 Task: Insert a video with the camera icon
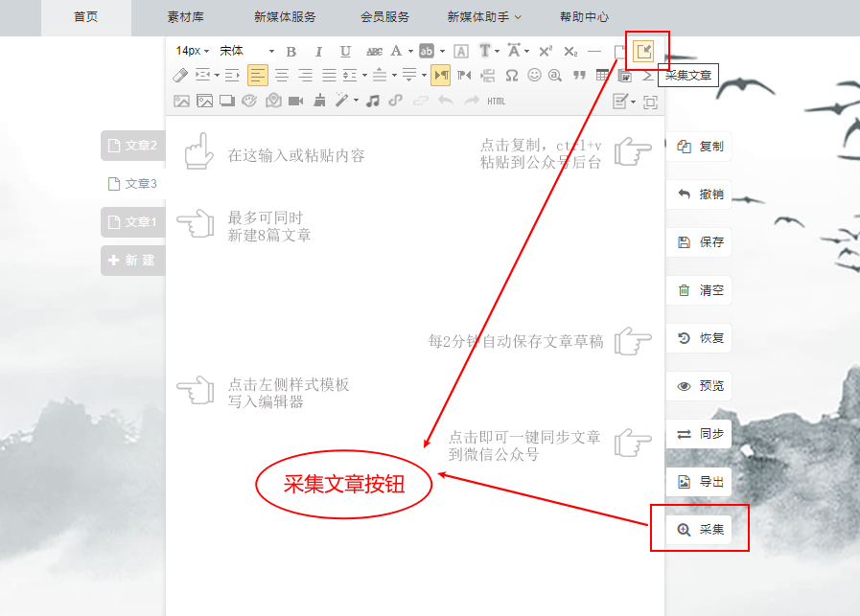tap(295, 101)
